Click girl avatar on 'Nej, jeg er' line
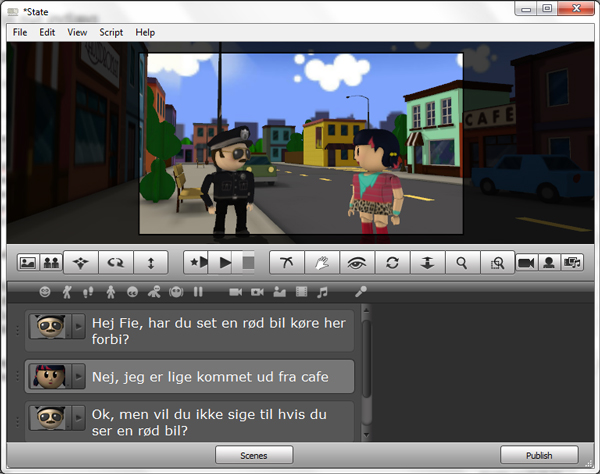 (x=50, y=376)
